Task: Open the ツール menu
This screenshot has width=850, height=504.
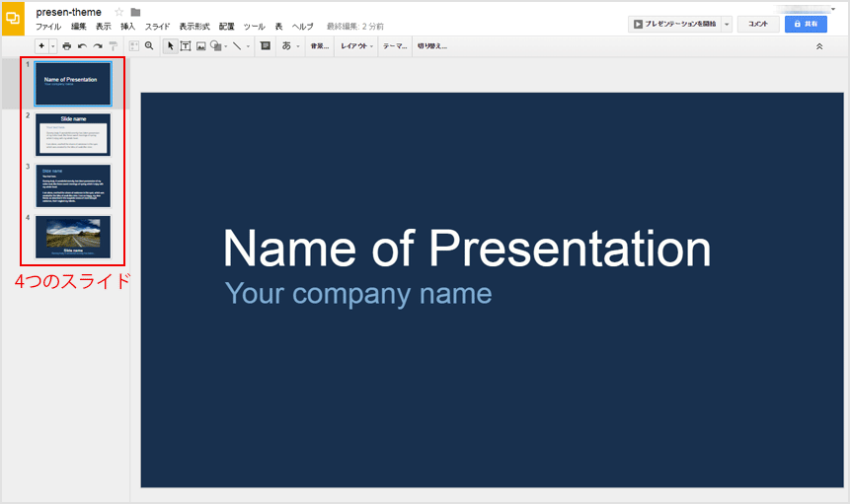Action: click(x=254, y=26)
